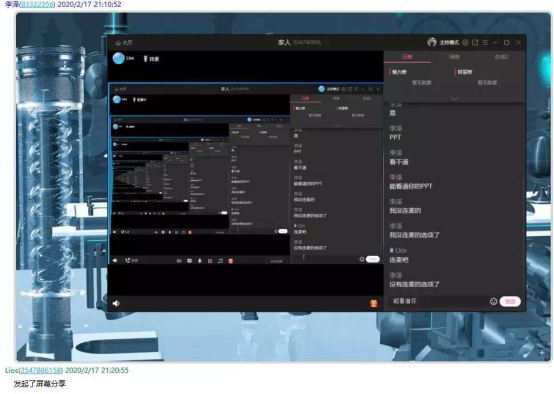Open the gift box icon

click(x=373, y=303)
